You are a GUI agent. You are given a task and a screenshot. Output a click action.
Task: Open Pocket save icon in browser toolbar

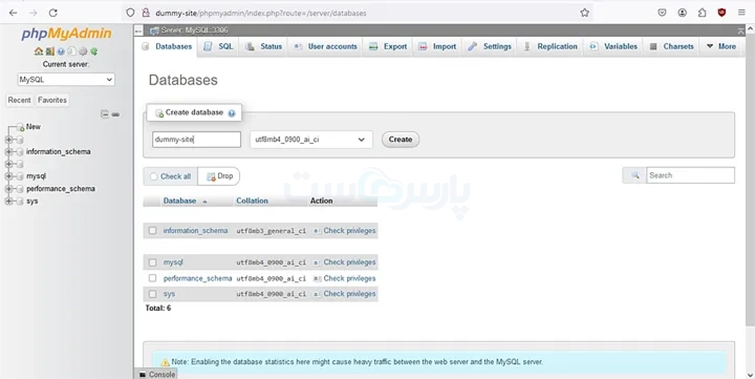pyautogui.click(x=662, y=13)
